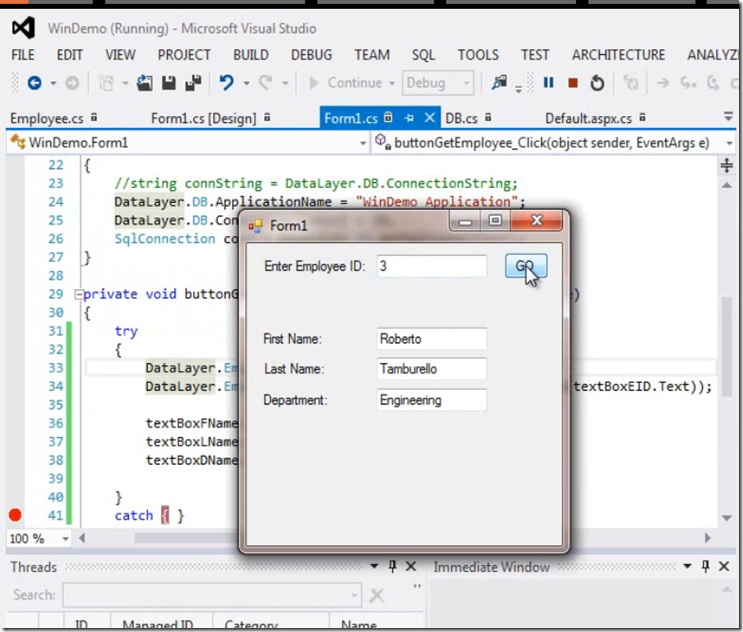Click the Enter Employee ID text field

(432, 266)
